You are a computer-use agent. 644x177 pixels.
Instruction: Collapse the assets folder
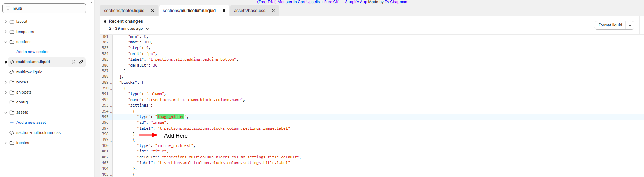(x=6, y=113)
